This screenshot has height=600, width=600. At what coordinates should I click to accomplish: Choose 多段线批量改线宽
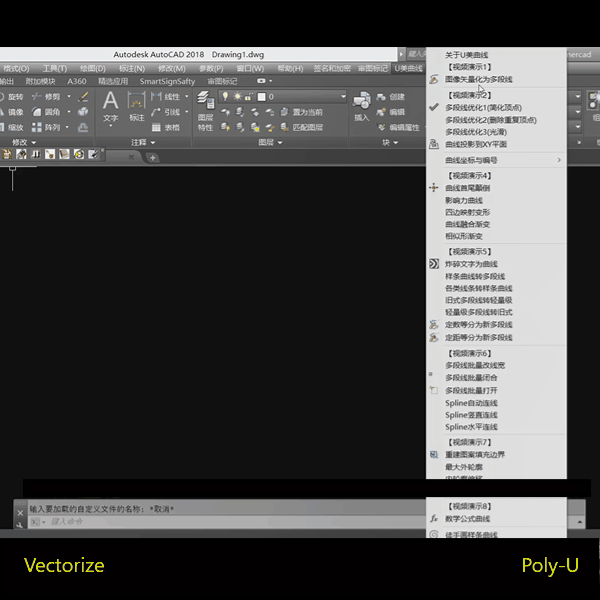tap(475, 365)
